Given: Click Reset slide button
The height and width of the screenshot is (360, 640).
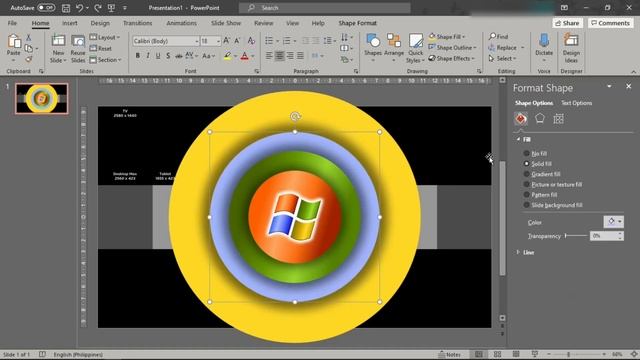Looking at the screenshot, I should click(100, 49).
